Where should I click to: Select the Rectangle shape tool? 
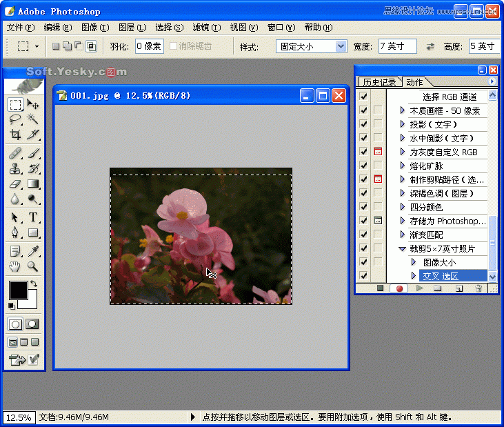(x=33, y=232)
